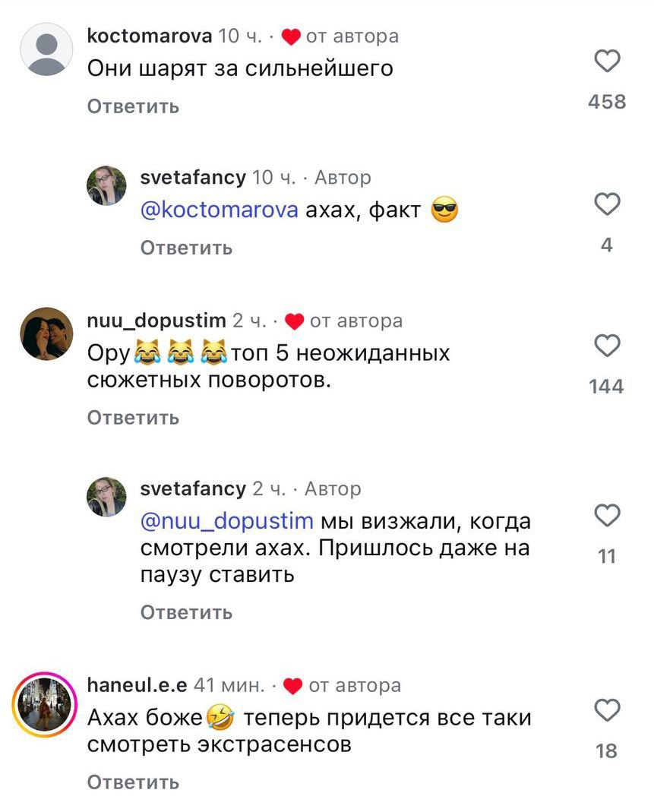This screenshot has width=654, height=812.
Task: Open the koctomarova username at the top
Action: coord(150,36)
